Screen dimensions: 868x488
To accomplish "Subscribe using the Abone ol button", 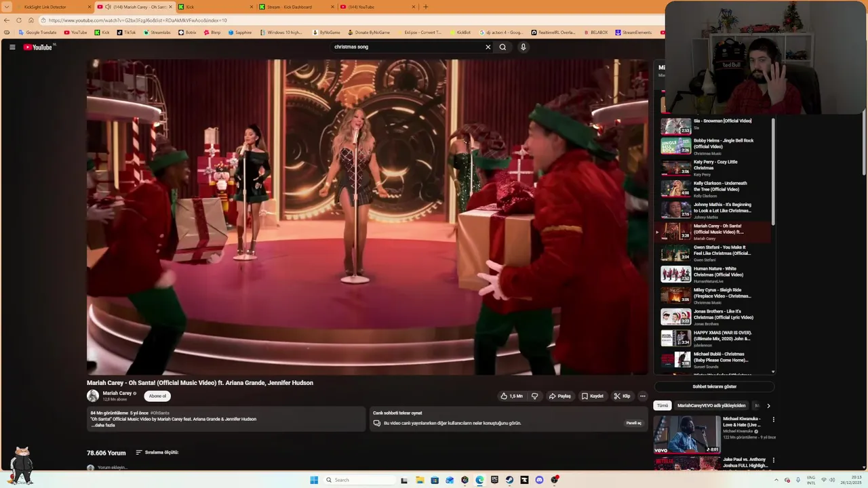I will click(x=157, y=396).
